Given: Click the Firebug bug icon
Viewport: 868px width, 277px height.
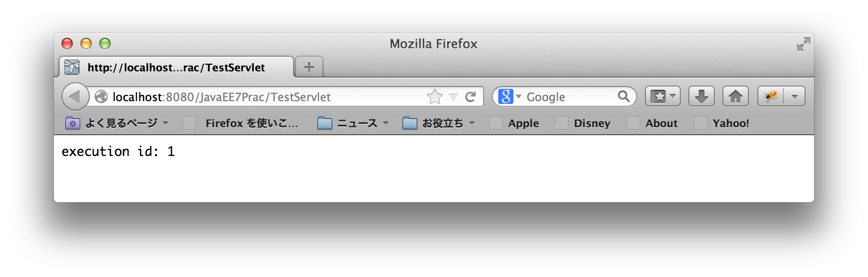Looking at the screenshot, I should [x=771, y=96].
